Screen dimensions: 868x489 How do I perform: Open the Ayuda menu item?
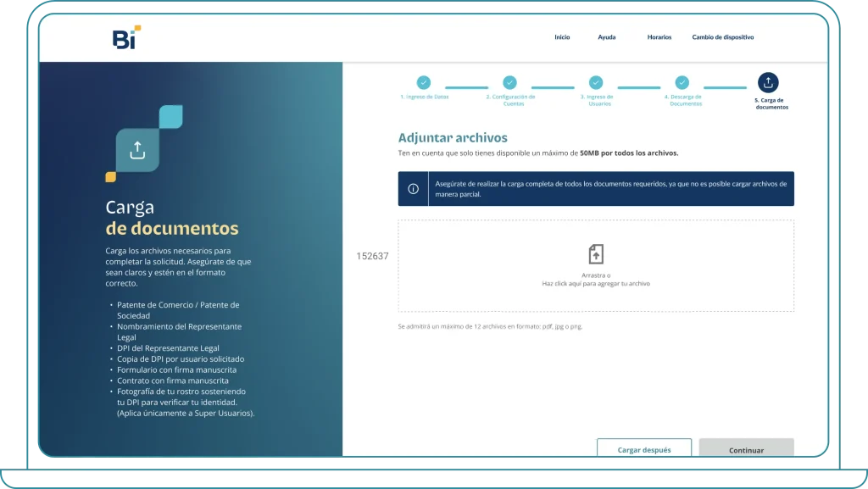(607, 37)
